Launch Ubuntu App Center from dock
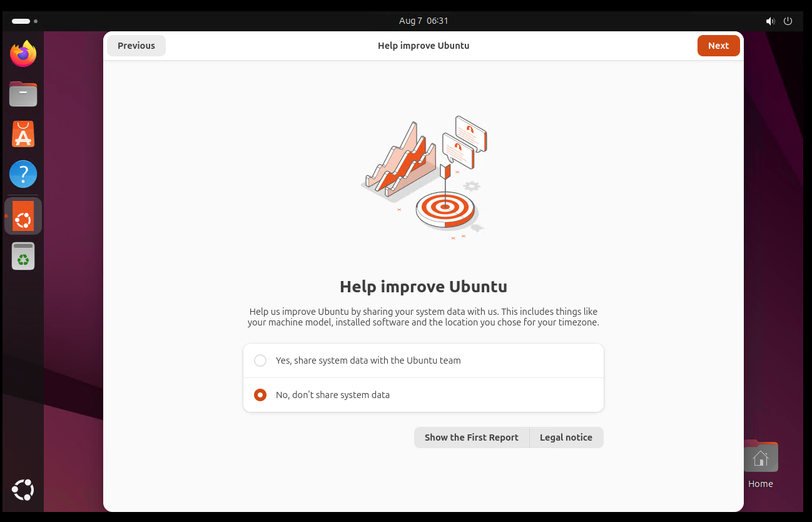 click(23, 134)
